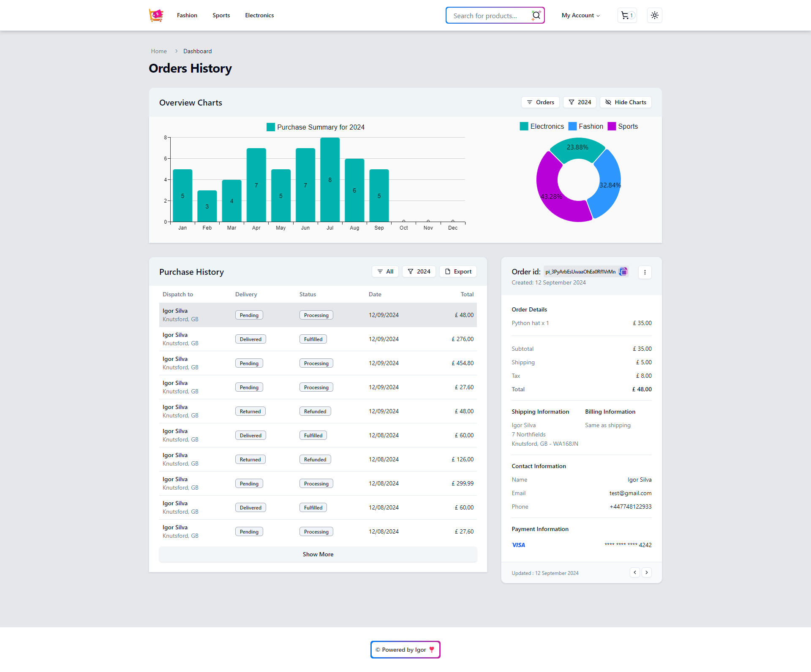Click the order id pi_3PyArbEsUwaaOhEa0RfIVrMn text
Viewport: 811px width, 672px height.
(x=580, y=272)
